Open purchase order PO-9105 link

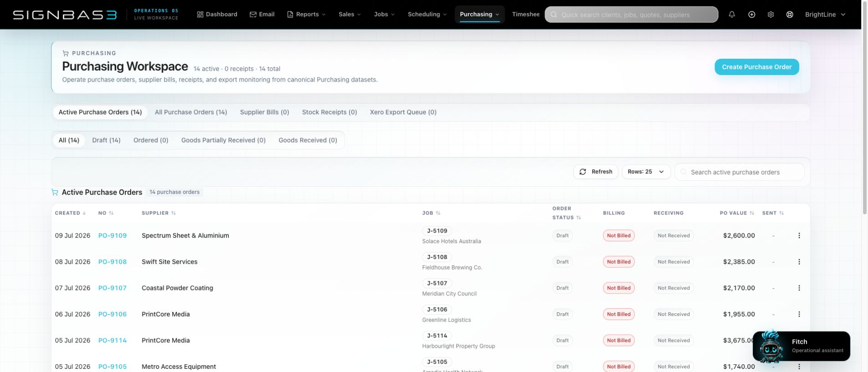tap(113, 367)
